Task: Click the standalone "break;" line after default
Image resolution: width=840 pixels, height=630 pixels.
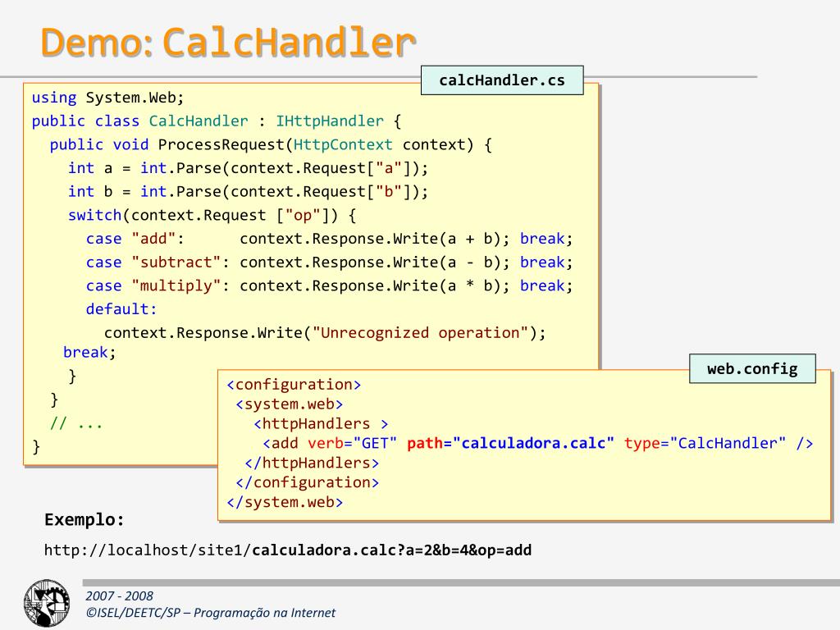Action: click(89, 352)
